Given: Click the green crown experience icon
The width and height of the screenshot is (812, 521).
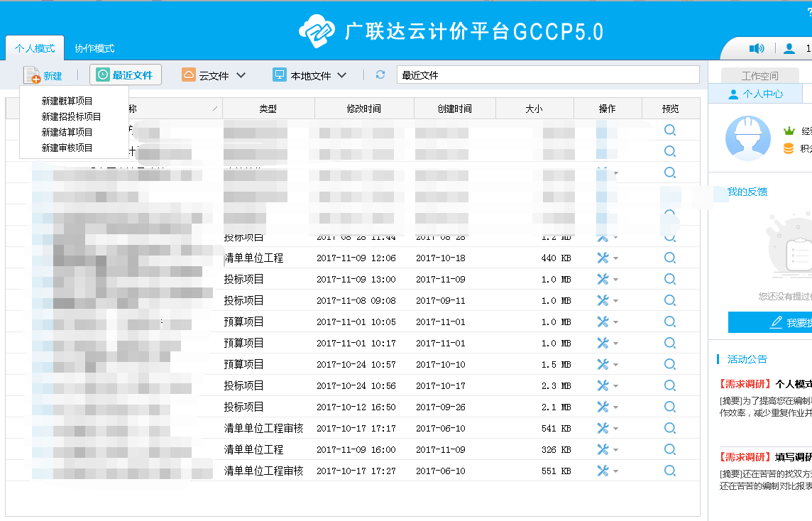Looking at the screenshot, I should [x=789, y=131].
